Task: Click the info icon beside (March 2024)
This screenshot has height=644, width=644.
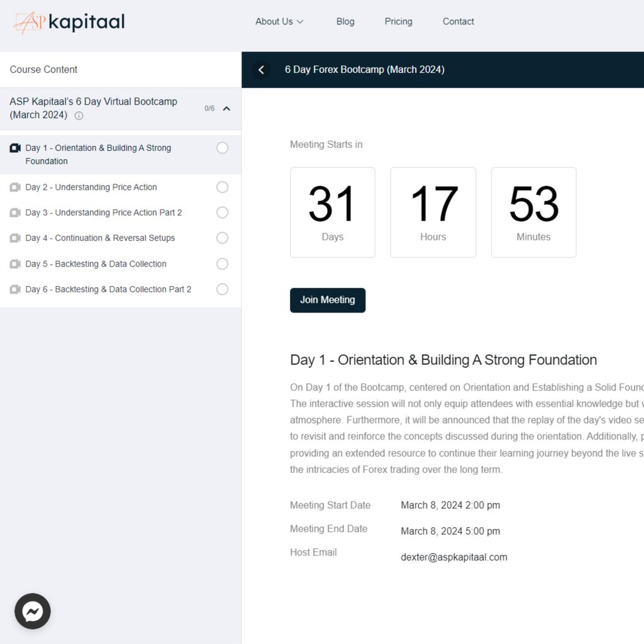Action: click(x=79, y=116)
